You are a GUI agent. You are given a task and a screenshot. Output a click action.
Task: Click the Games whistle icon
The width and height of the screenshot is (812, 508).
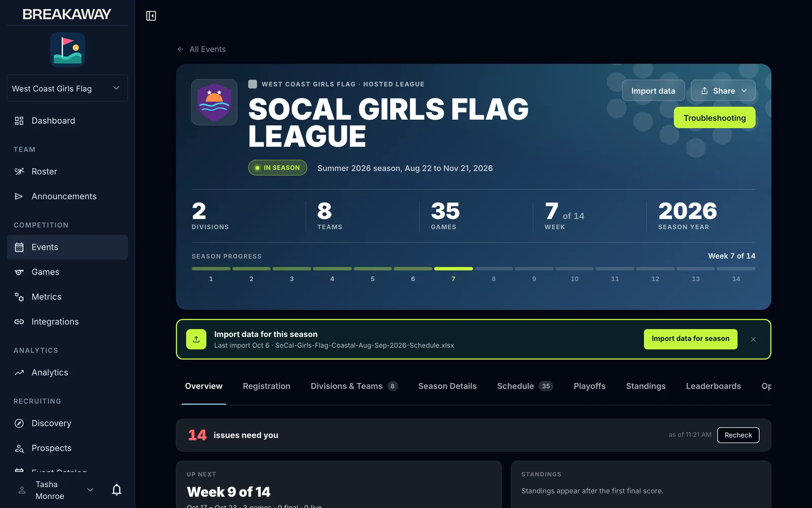[19, 272]
